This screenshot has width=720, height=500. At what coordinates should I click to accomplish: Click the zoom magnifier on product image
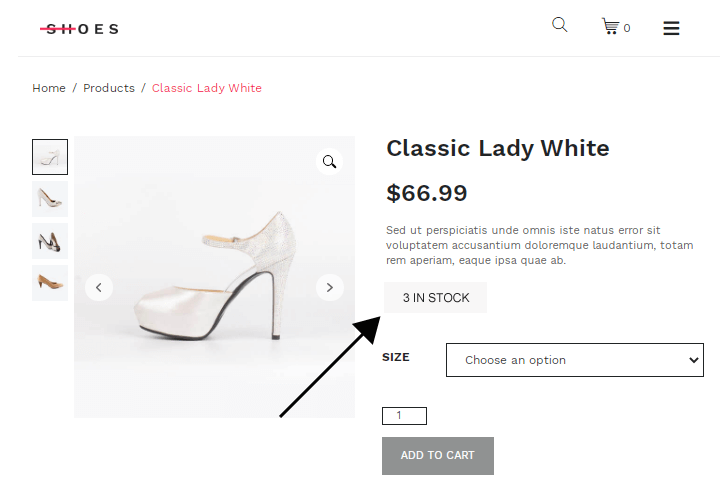pos(329,162)
